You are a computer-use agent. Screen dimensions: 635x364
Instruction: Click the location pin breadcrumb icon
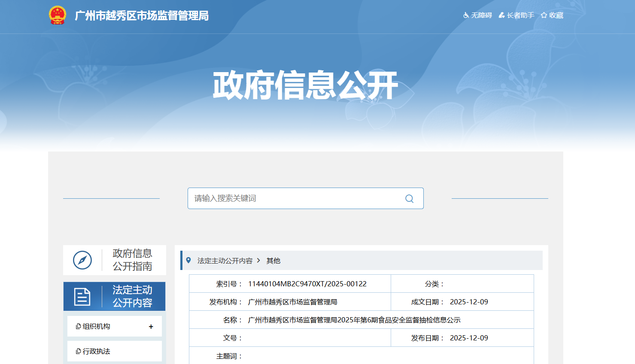[x=188, y=261]
